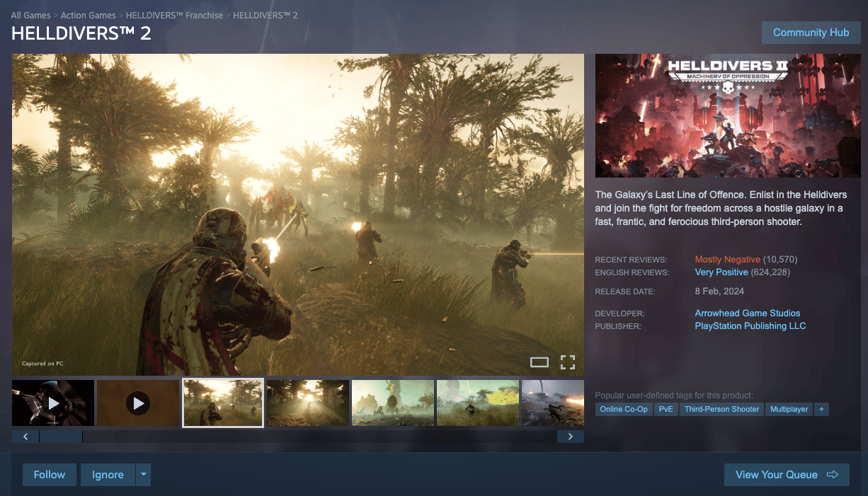Select the Multiplayer tag

[x=789, y=409]
